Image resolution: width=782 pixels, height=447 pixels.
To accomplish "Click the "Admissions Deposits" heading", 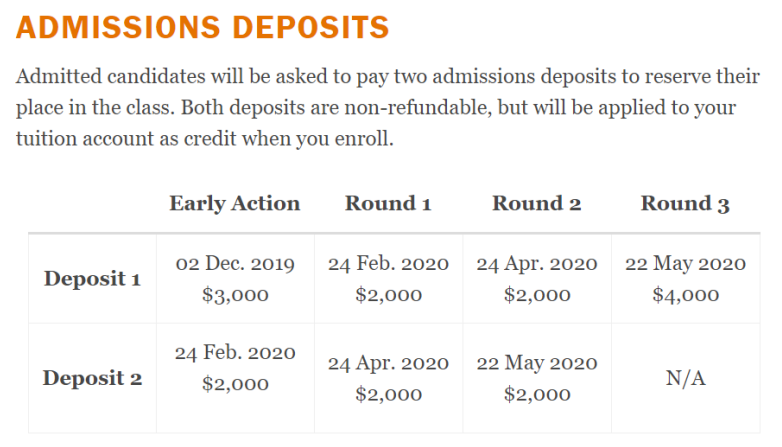I will [x=202, y=27].
